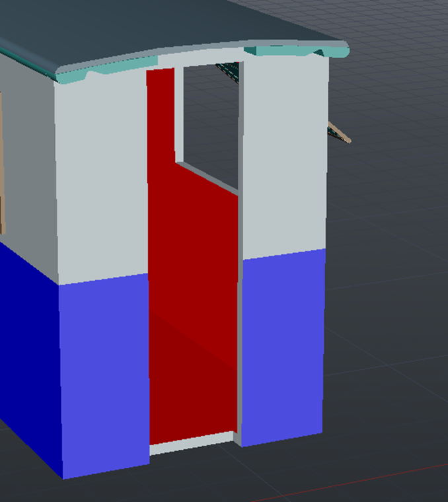Pick the teal roof trim on left corner
Viewport: 448px width, 502px height.
click(x=106, y=69)
